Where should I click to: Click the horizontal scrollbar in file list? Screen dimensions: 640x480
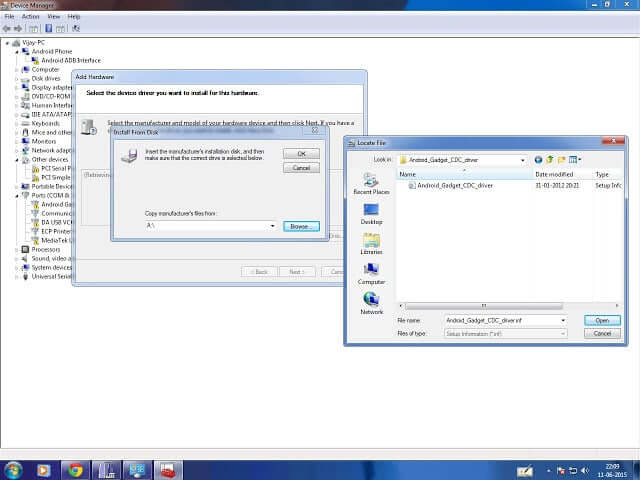pyautogui.click(x=484, y=306)
